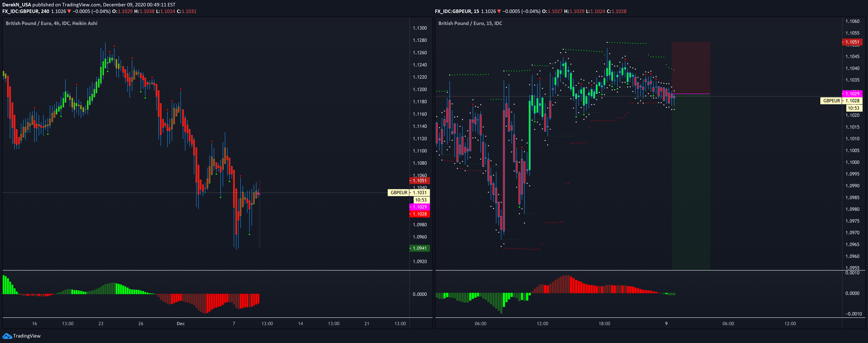This screenshot has width=868, height=343.
Task: Click the 4h Heikin Ashi chart title
Action: click(52, 23)
